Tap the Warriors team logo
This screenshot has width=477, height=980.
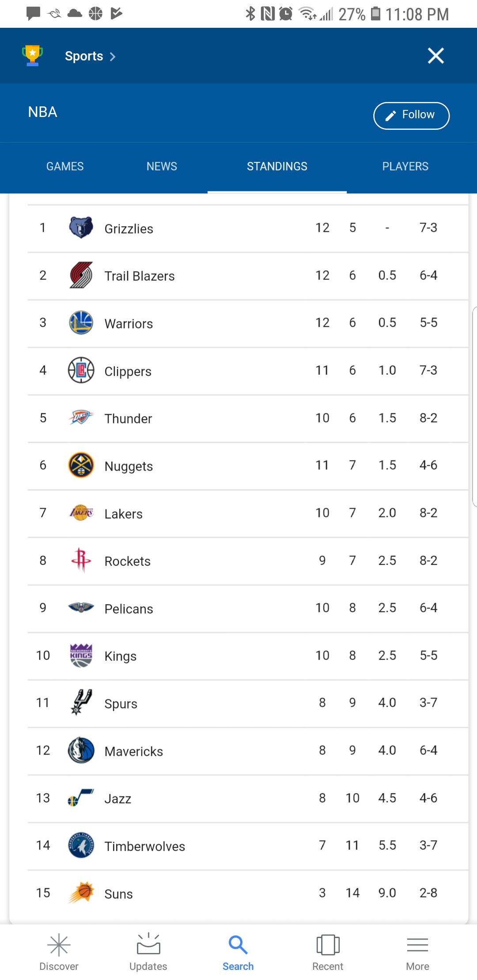click(80, 323)
